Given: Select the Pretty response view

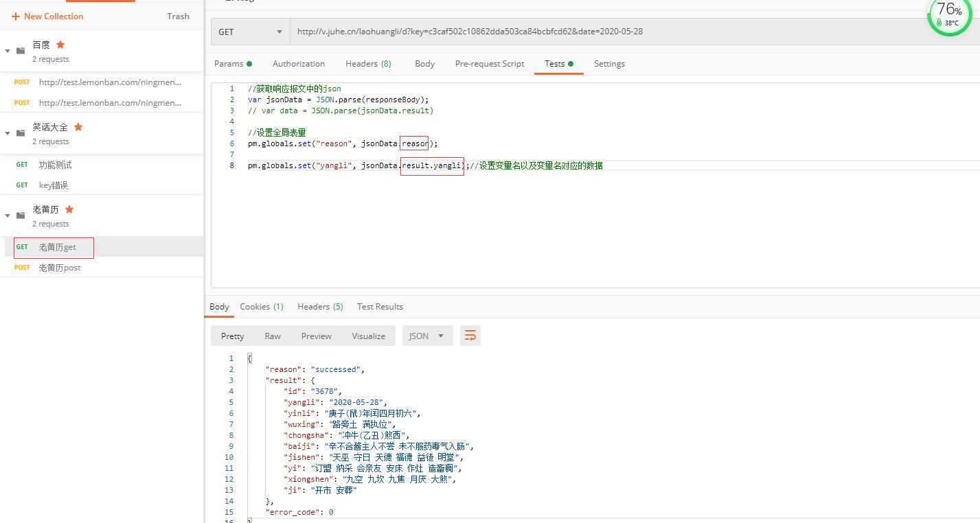Looking at the screenshot, I should click(232, 336).
